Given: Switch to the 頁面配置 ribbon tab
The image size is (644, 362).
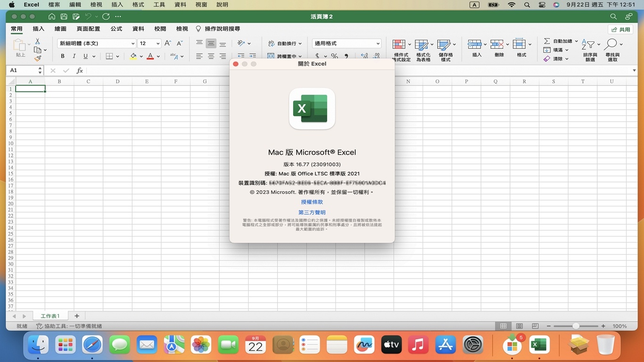Looking at the screenshot, I should 88,29.
